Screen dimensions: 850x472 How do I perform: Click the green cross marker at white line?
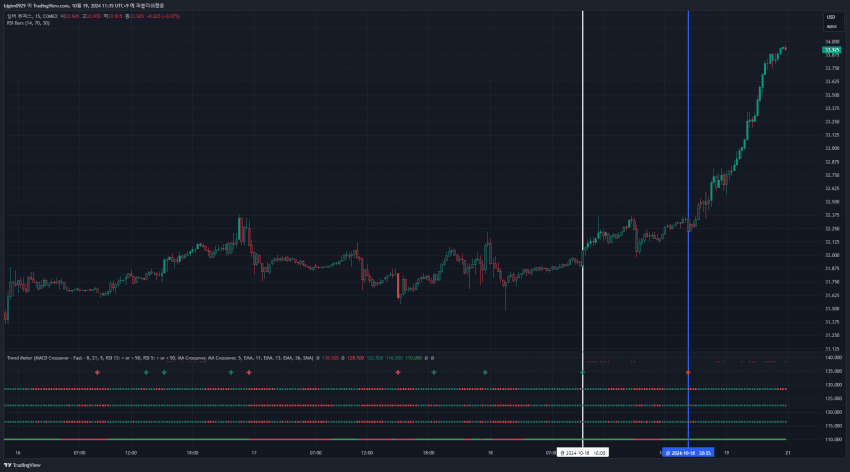[583, 372]
